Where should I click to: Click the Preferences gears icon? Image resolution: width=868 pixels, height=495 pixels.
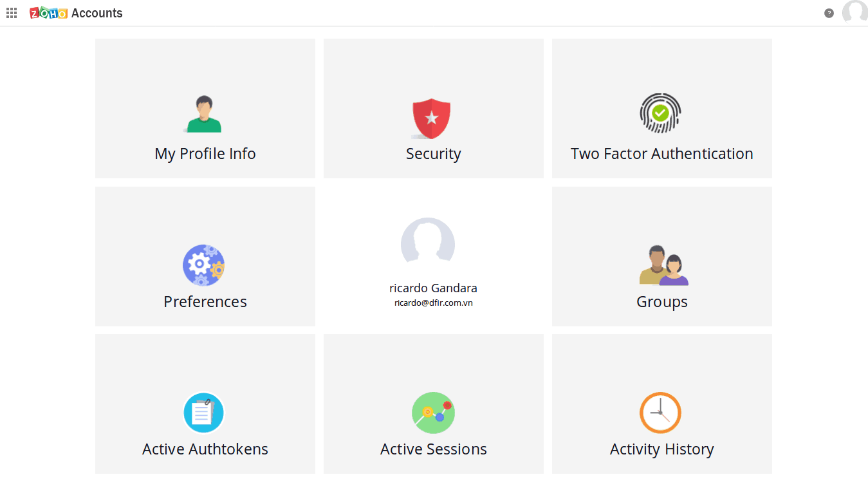pos(204,265)
